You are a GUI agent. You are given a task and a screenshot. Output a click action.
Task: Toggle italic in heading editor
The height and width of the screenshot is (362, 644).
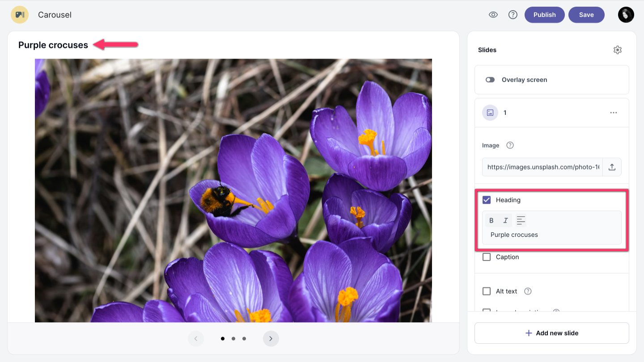click(x=506, y=220)
